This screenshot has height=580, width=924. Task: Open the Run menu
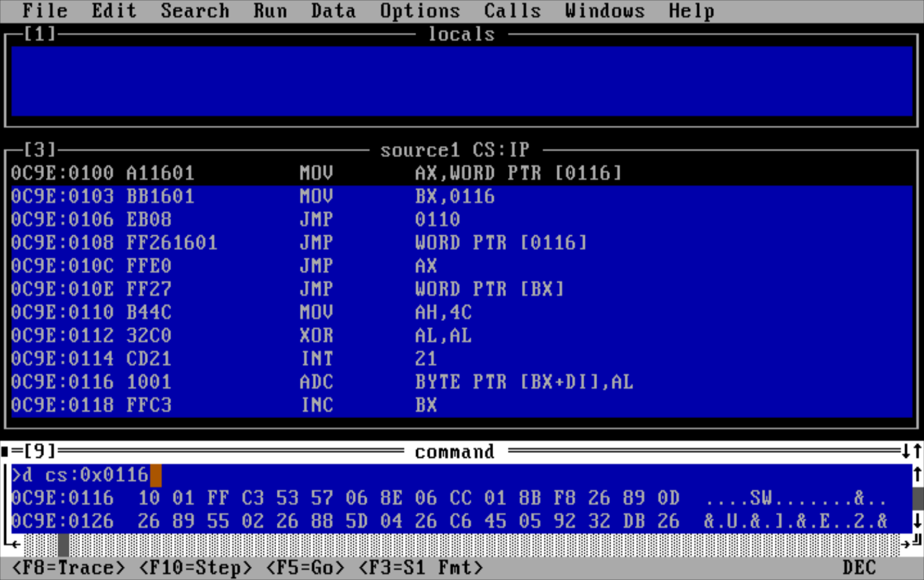[270, 11]
